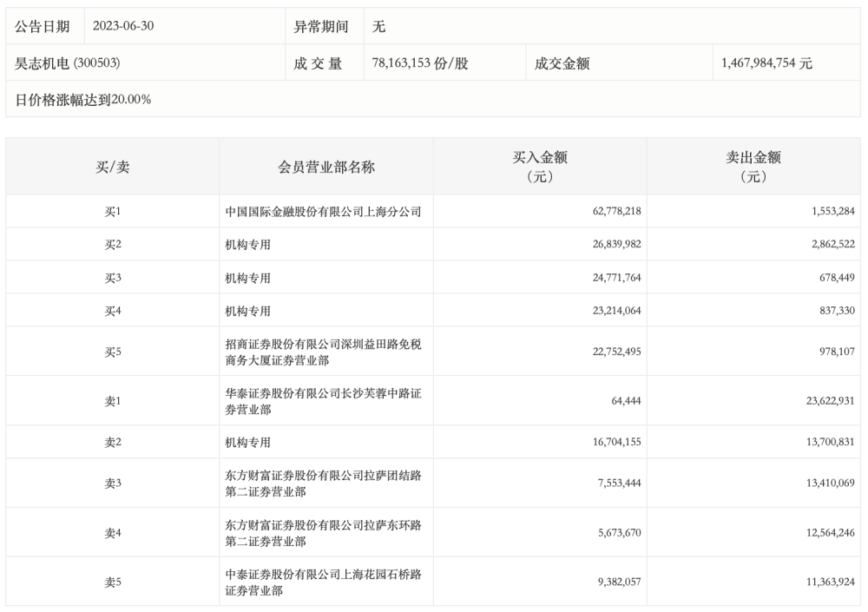Select 机构专用 in the 买2 row

(248, 245)
